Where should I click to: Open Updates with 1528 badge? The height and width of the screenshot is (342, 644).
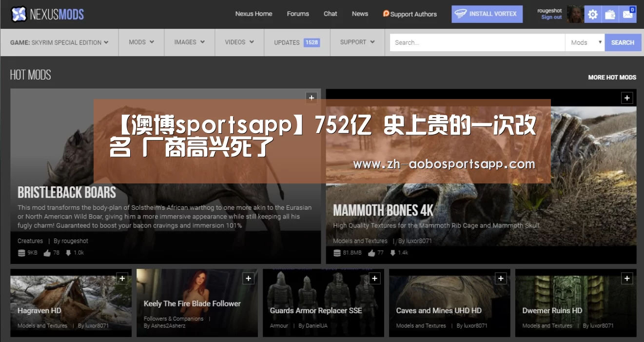point(297,42)
